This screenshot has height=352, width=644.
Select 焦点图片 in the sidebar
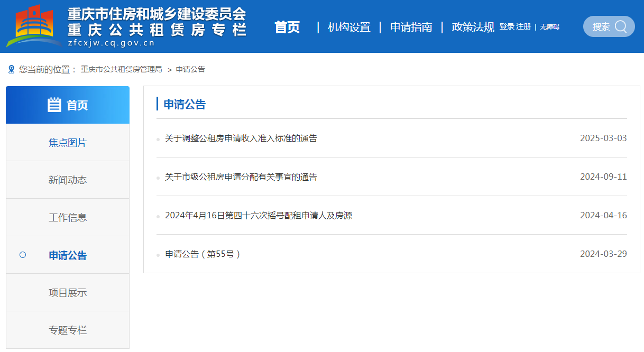(68, 143)
